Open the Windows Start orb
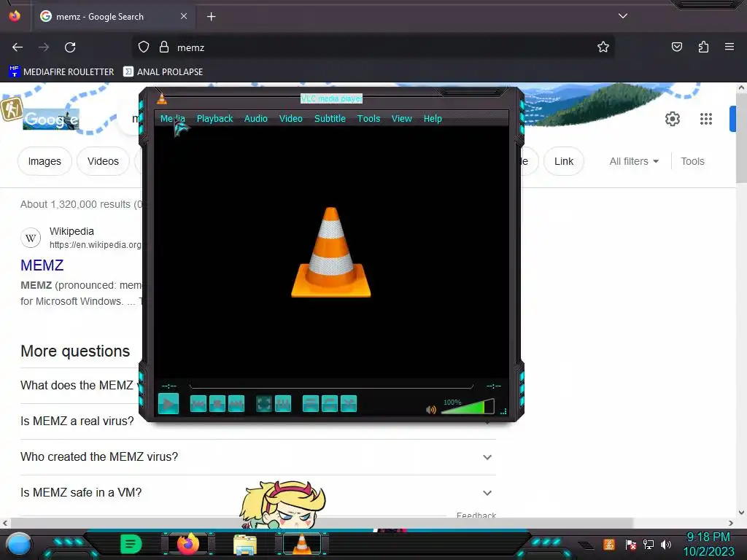Viewport: 747px width, 560px height. coord(19,544)
